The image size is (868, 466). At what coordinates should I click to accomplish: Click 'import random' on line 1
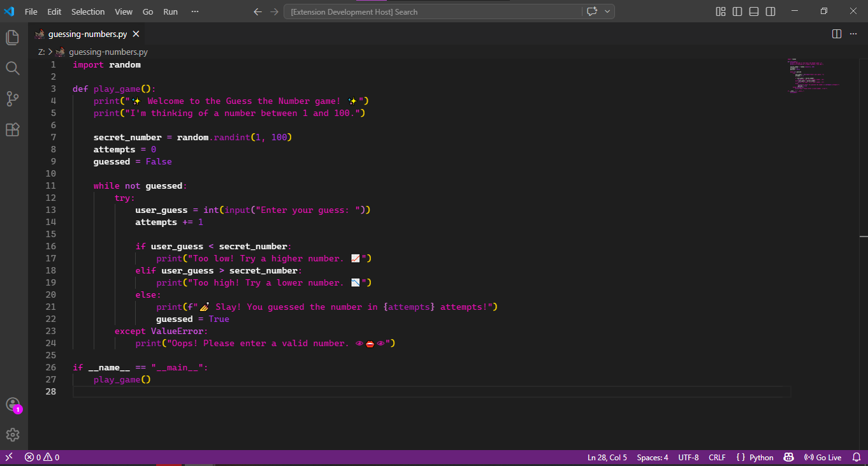[106, 65]
